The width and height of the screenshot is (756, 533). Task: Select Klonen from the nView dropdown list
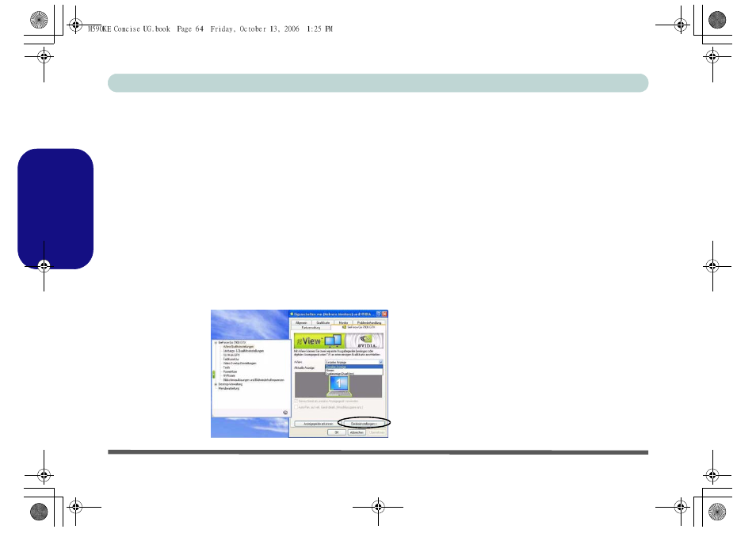[x=331, y=370]
